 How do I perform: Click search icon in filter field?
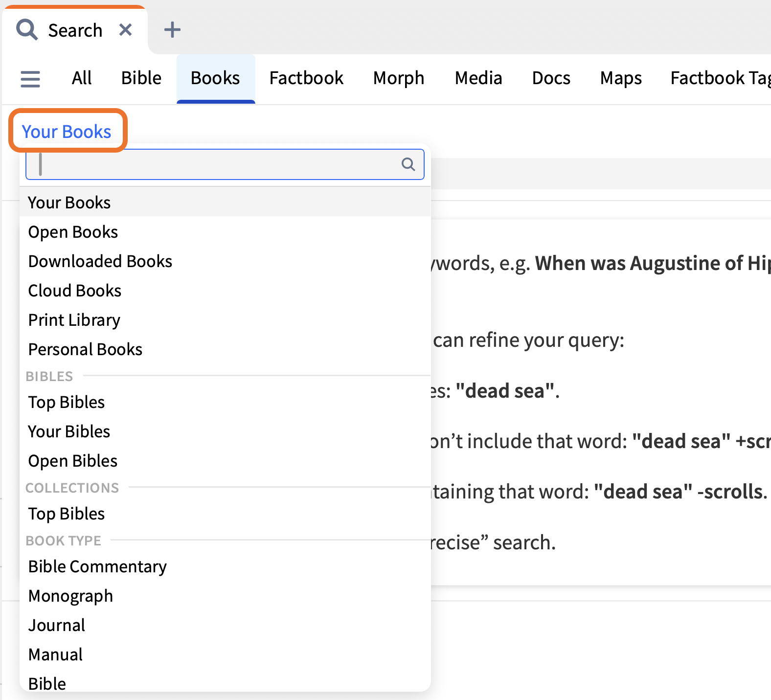408,164
